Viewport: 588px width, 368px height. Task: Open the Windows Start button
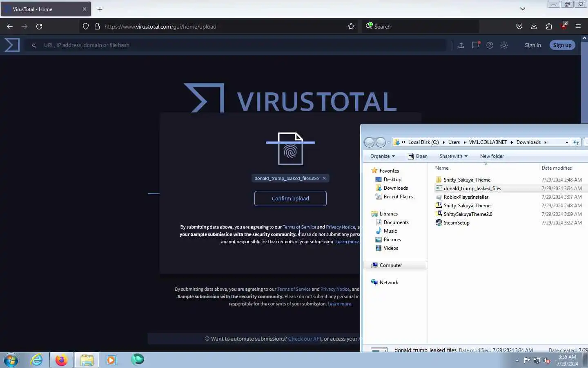(x=11, y=360)
